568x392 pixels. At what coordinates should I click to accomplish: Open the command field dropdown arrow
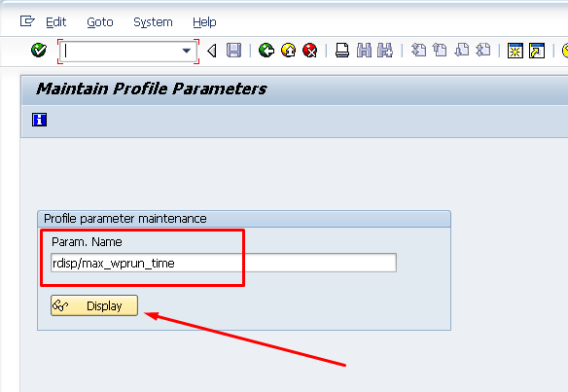[x=187, y=51]
